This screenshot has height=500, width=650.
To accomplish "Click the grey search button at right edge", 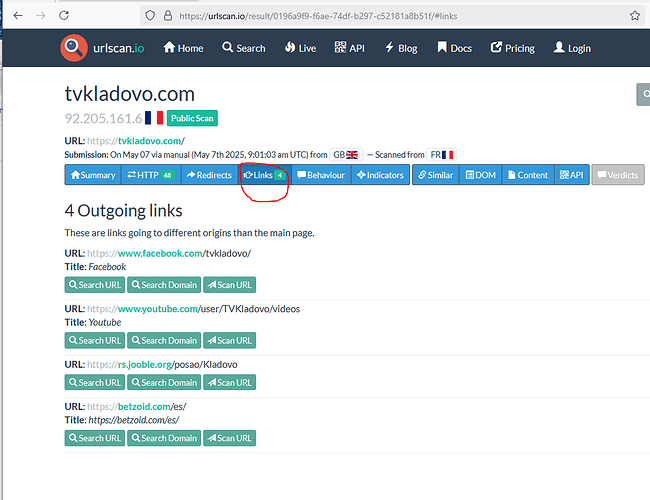I will (x=643, y=94).
